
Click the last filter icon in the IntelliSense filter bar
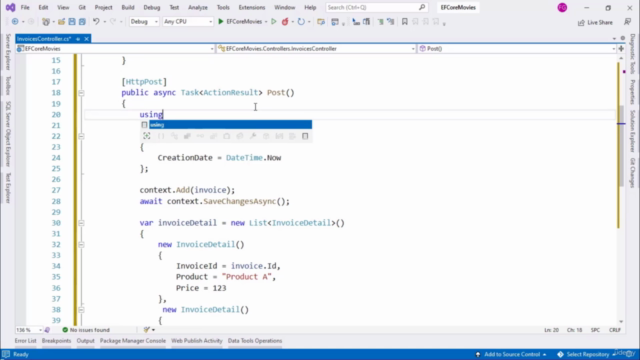(305, 136)
